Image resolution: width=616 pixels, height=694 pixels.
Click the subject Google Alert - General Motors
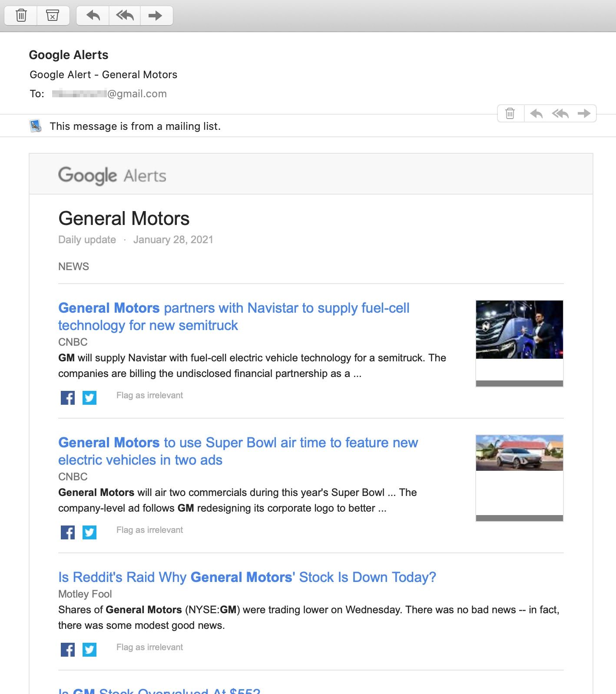click(x=103, y=75)
